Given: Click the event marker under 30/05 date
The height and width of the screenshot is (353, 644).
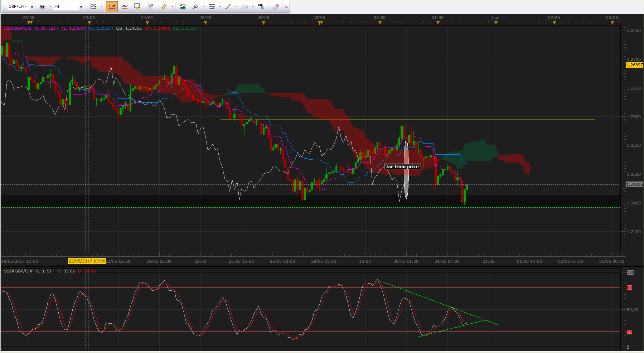Looking at the screenshot, I should [380, 23].
